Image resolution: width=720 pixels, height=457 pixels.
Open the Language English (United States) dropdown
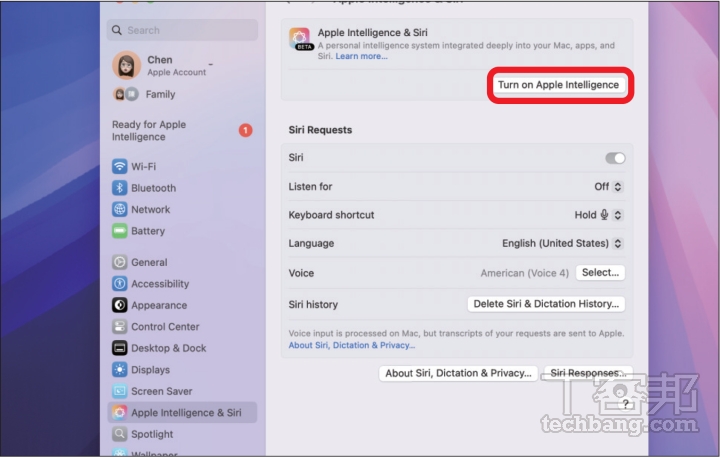tap(562, 243)
